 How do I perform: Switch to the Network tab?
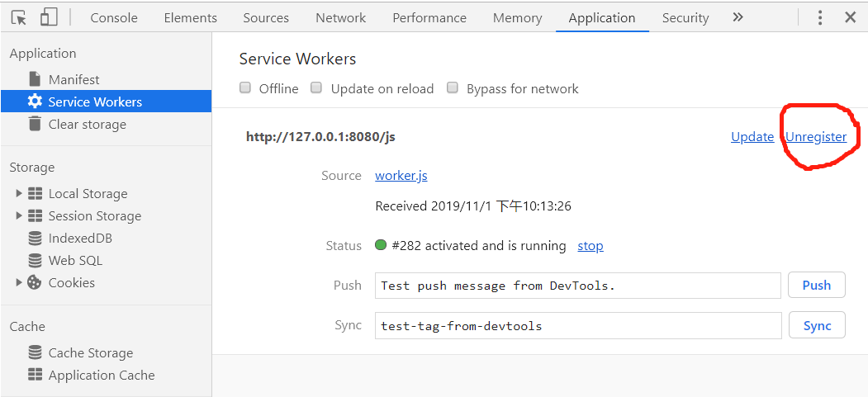click(340, 17)
